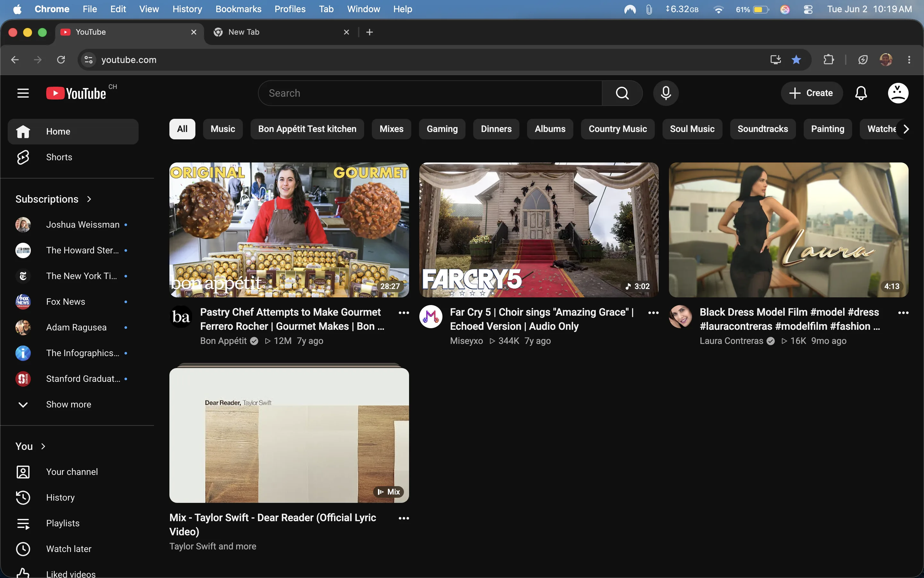
Task: Open Laura Contreras channel avatar
Action: coord(680,317)
